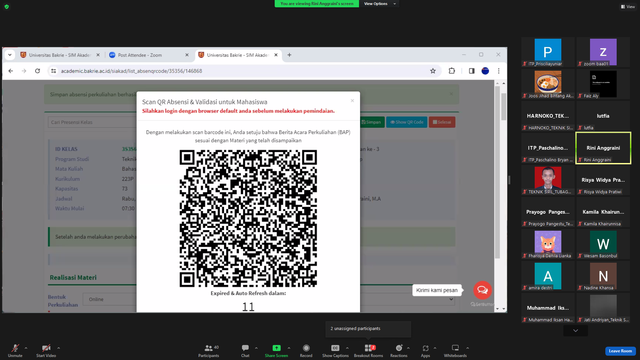Open the red chat bubble widget

[x=482, y=290]
